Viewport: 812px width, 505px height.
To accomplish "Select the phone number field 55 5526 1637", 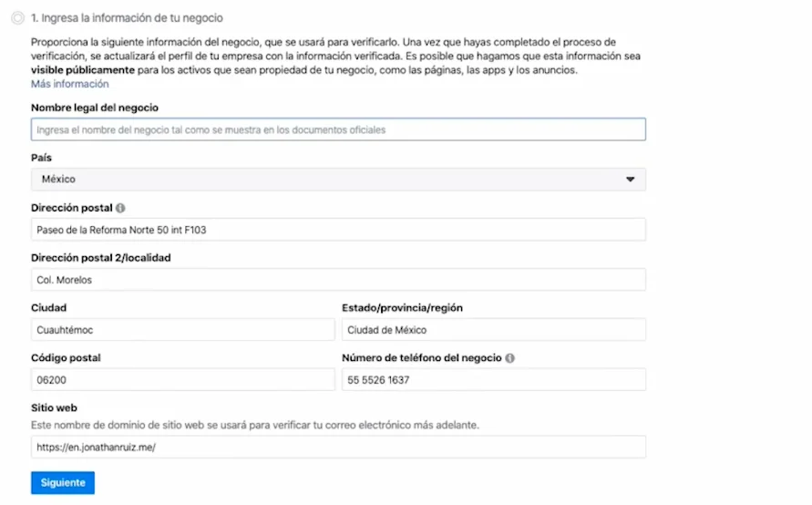I will [494, 379].
